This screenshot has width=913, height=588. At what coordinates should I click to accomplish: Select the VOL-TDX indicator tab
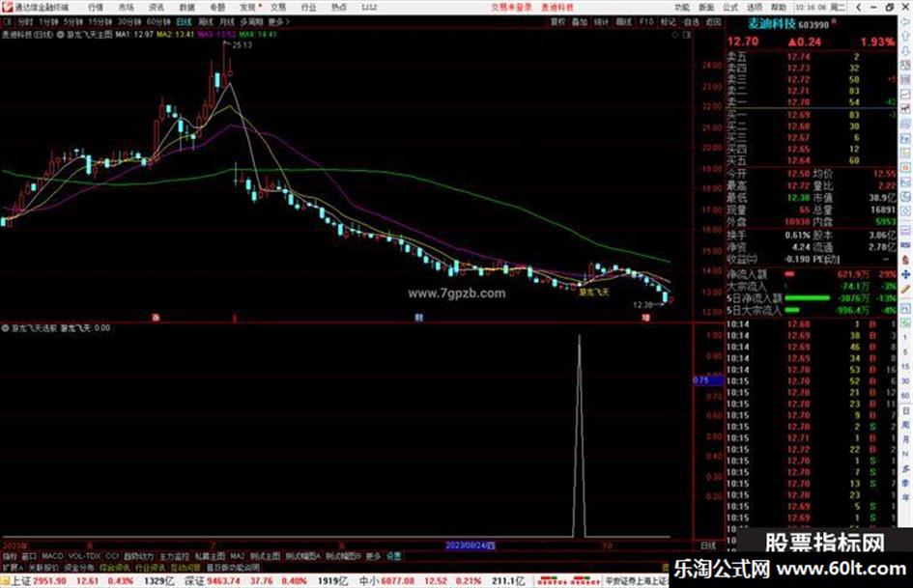click(84, 556)
